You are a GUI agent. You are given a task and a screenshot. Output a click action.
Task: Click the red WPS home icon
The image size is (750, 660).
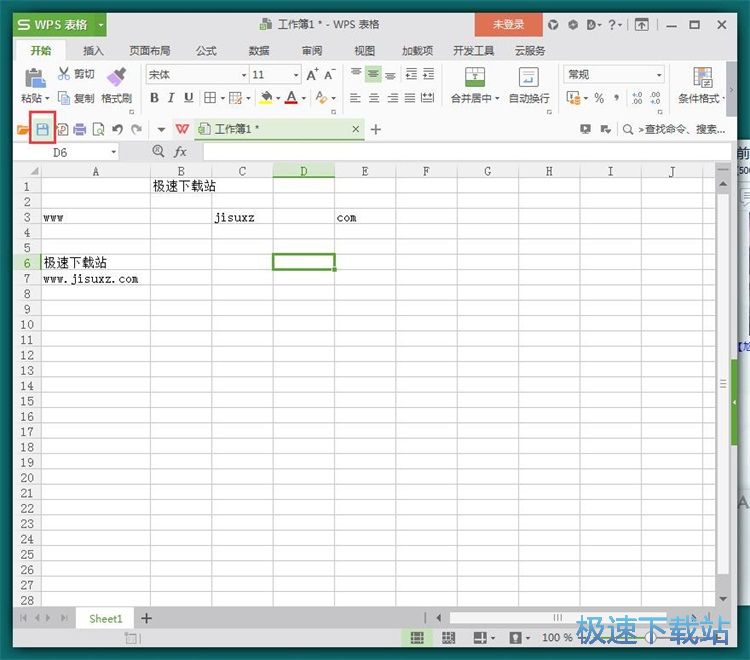coord(182,129)
